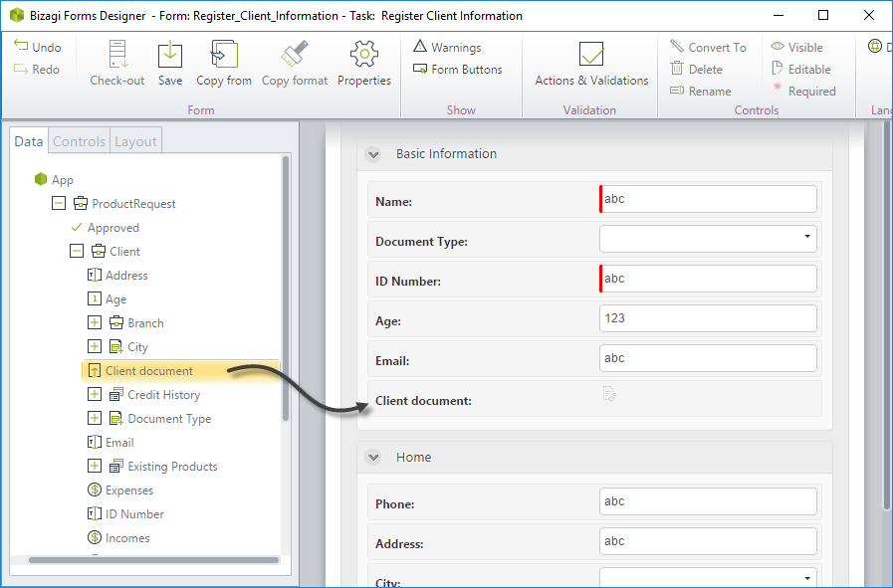Image resolution: width=893 pixels, height=588 pixels.
Task: Expand the Branch node
Action: [x=95, y=322]
